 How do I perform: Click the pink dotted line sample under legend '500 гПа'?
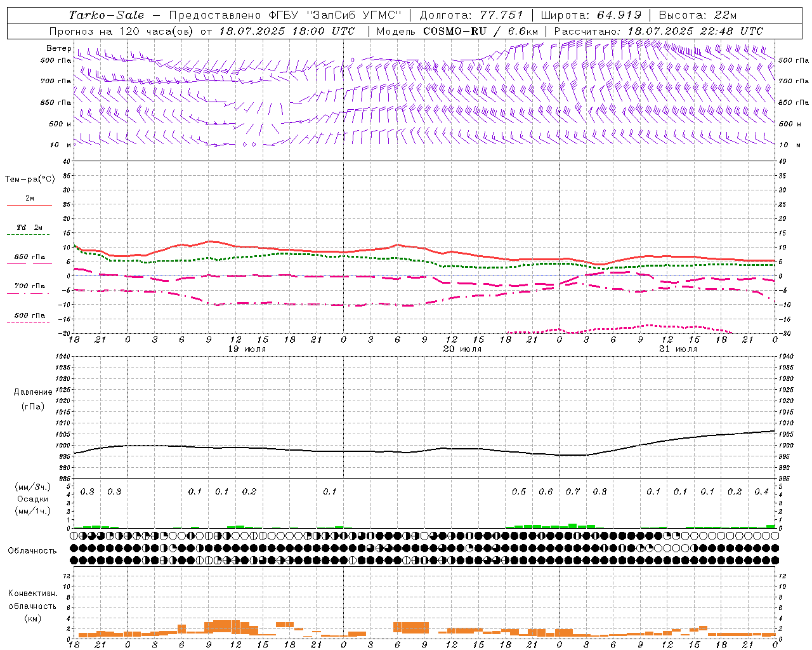[29, 322]
